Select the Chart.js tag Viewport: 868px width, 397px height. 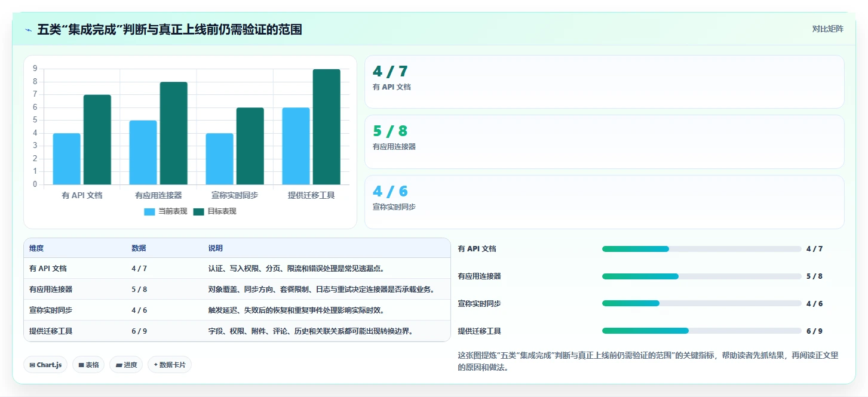(x=45, y=365)
